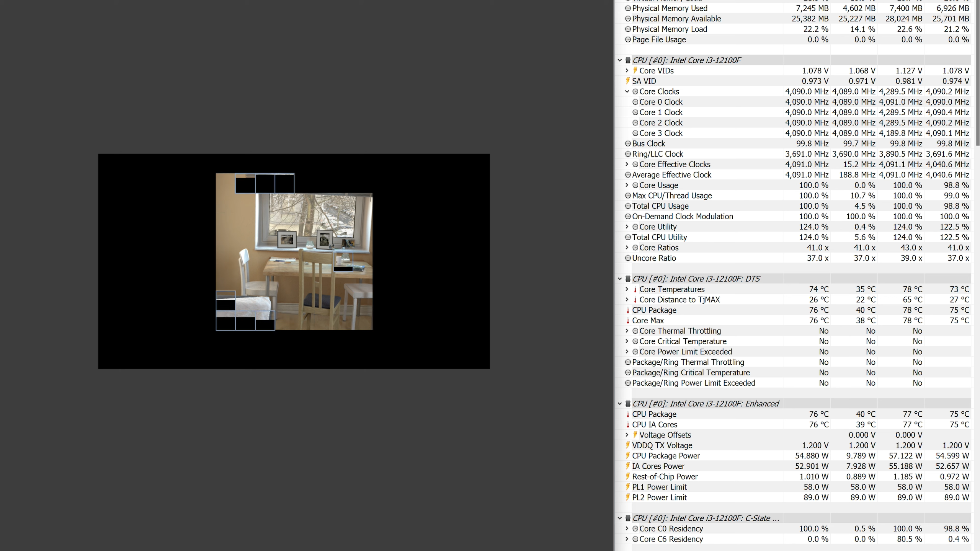Click the Bus Clock sensor icon
Viewport: 980px width, 551px height.
coord(628,143)
